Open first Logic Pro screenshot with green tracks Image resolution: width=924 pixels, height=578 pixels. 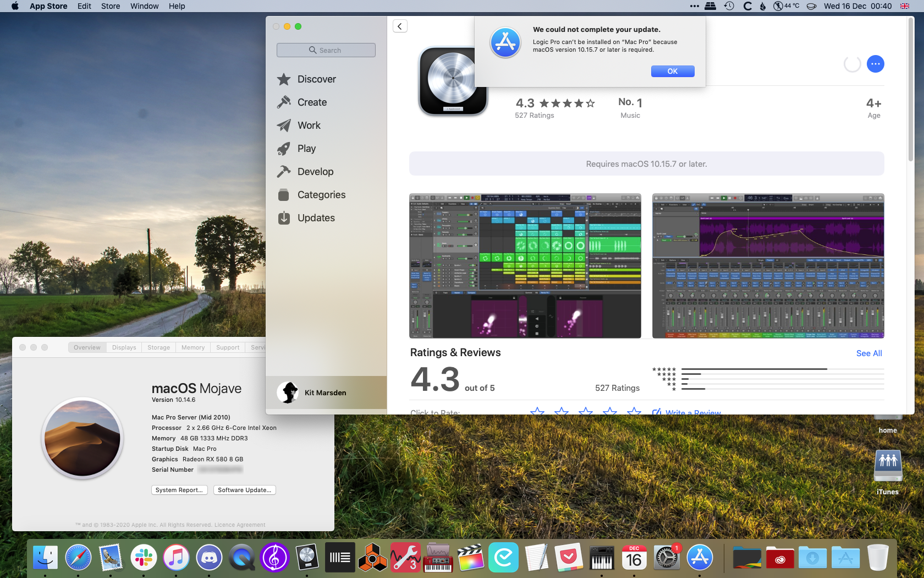click(525, 266)
